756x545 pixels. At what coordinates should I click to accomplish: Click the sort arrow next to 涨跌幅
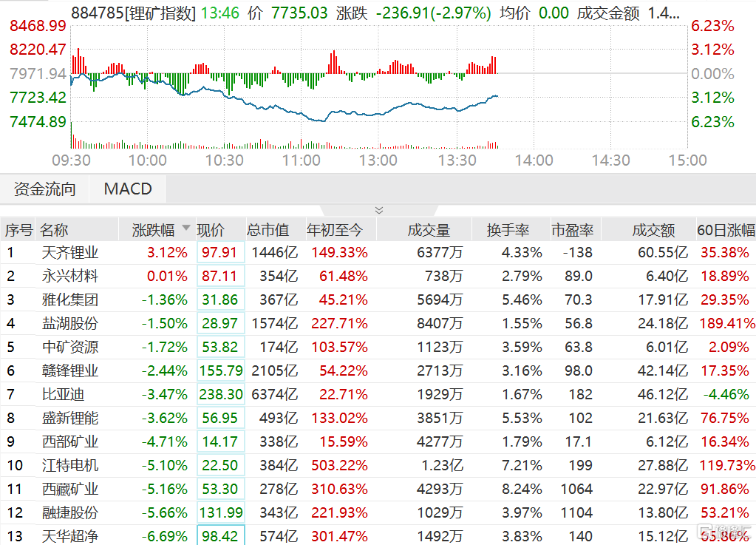[x=185, y=229]
